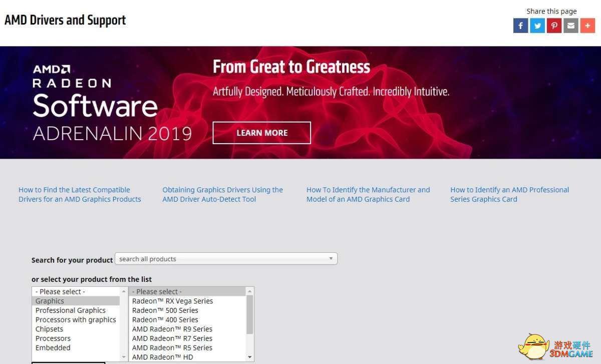
Task: Select '- Please select -' in category list
Action: click(x=76, y=291)
